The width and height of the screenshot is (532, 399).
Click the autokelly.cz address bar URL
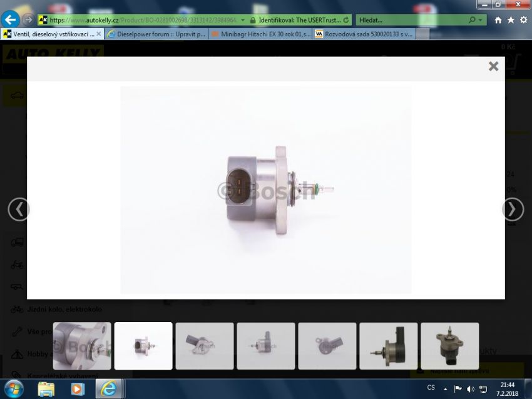point(143,20)
